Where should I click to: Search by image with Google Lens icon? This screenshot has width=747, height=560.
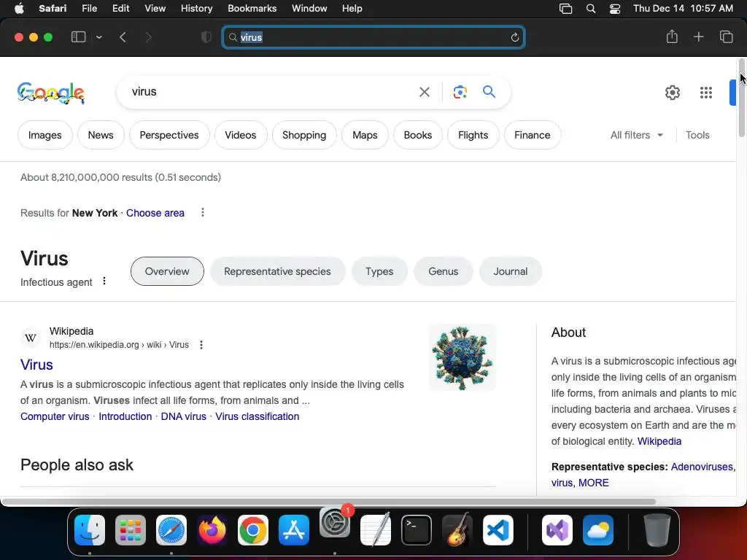[x=460, y=92]
